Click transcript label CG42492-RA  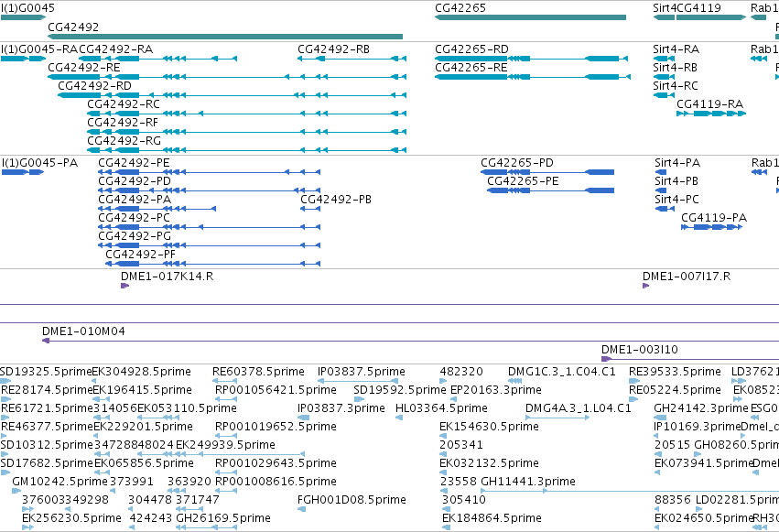point(115,49)
